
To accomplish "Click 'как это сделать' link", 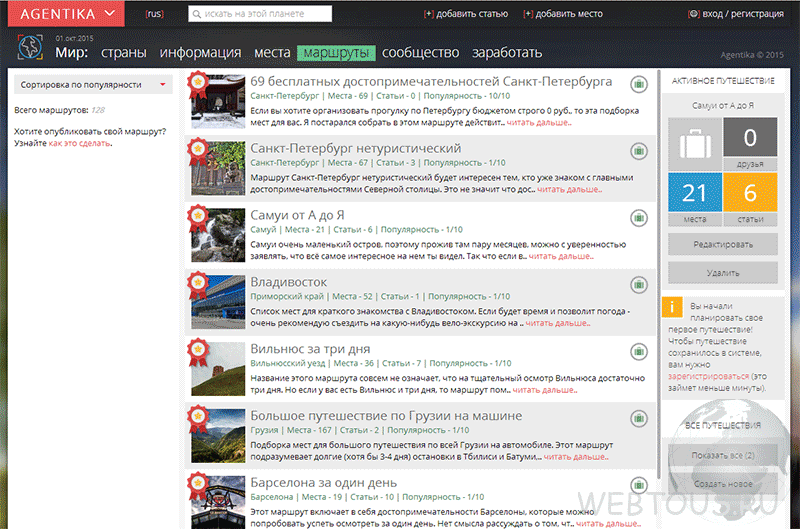I will (79, 143).
